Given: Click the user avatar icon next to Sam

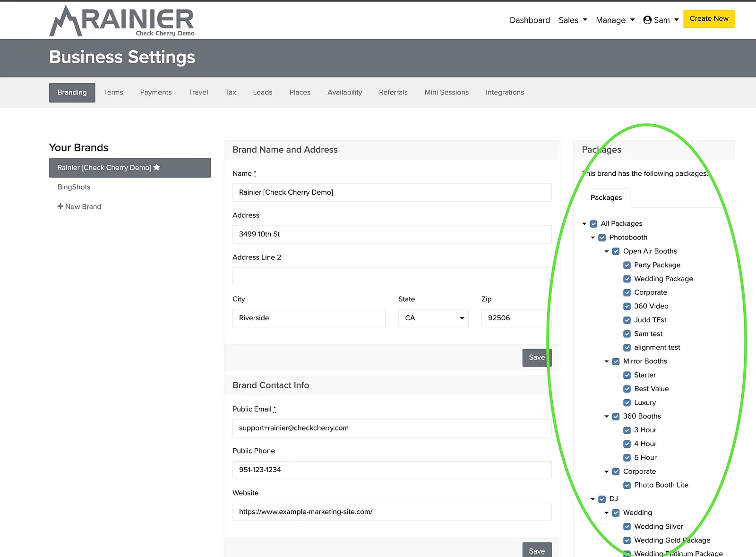Looking at the screenshot, I should (647, 20).
